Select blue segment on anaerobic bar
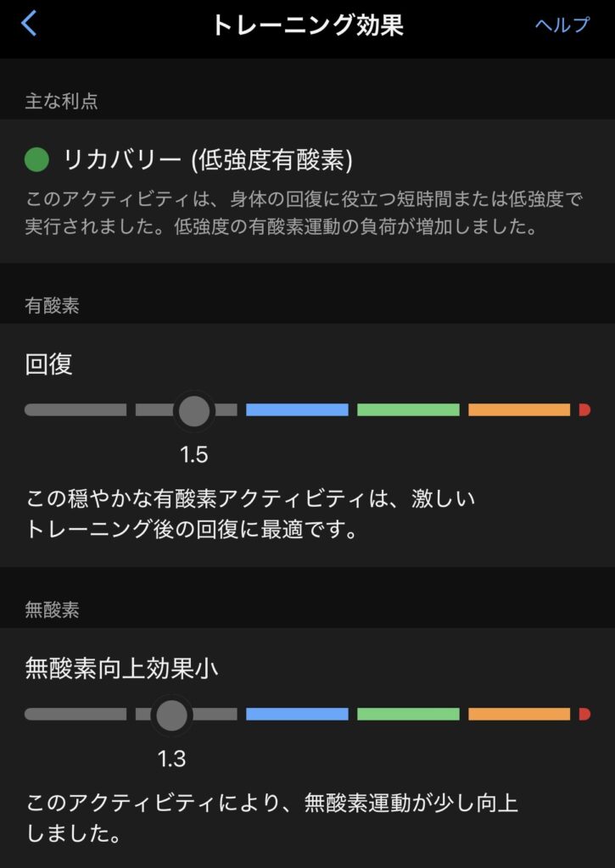 pos(297,715)
